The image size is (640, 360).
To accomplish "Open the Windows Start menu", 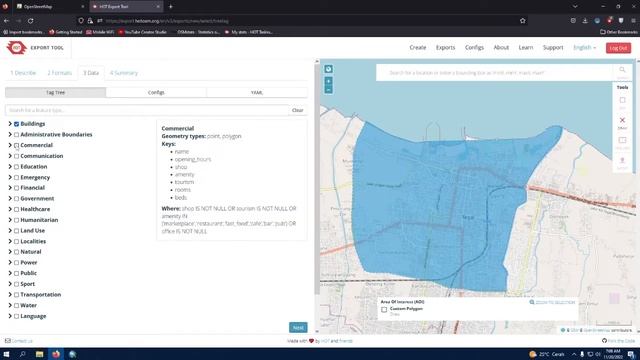I will 7,354.
